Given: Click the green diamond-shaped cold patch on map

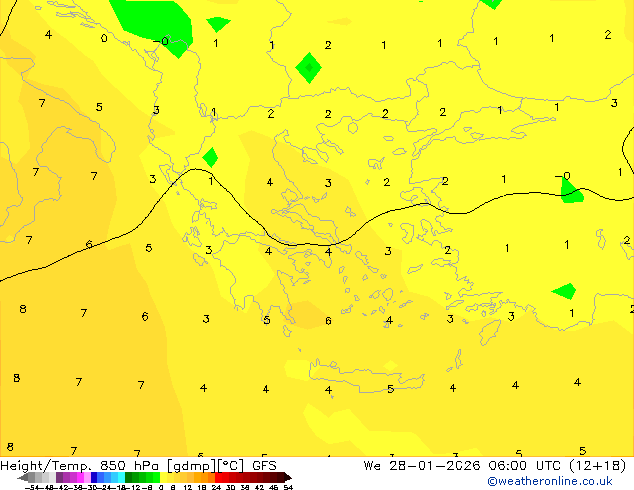Looking at the screenshot, I should click(x=309, y=68).
